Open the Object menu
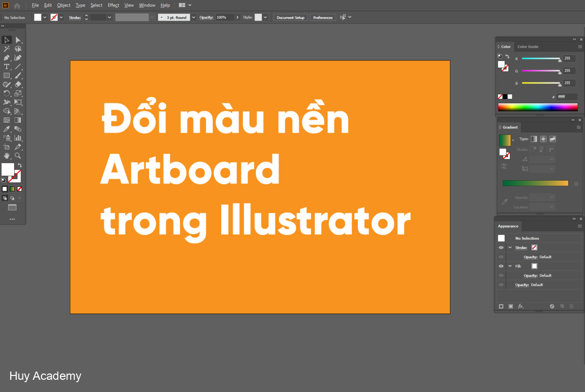The width and height of the screenshot is (585, 392). pos(63,5)
